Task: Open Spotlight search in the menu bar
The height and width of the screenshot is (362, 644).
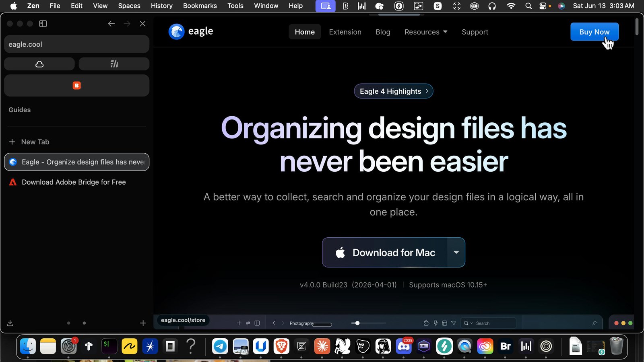Action: click(x=528, y=6)
